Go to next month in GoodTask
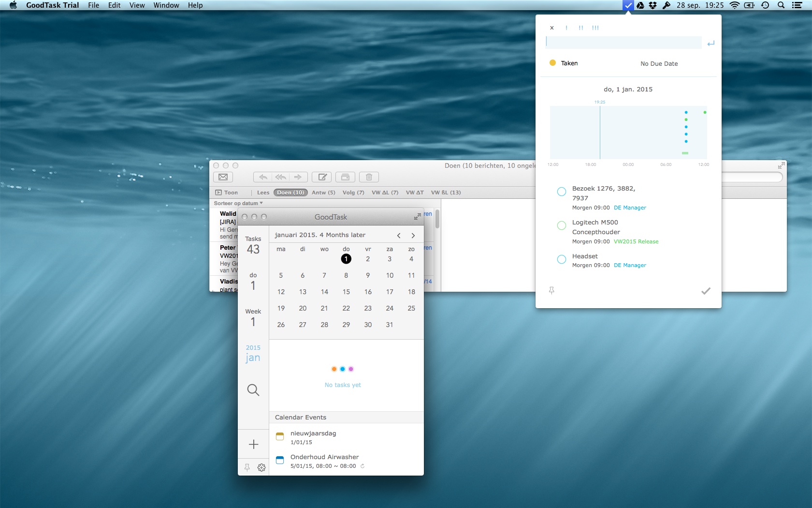 click(413, 235)
